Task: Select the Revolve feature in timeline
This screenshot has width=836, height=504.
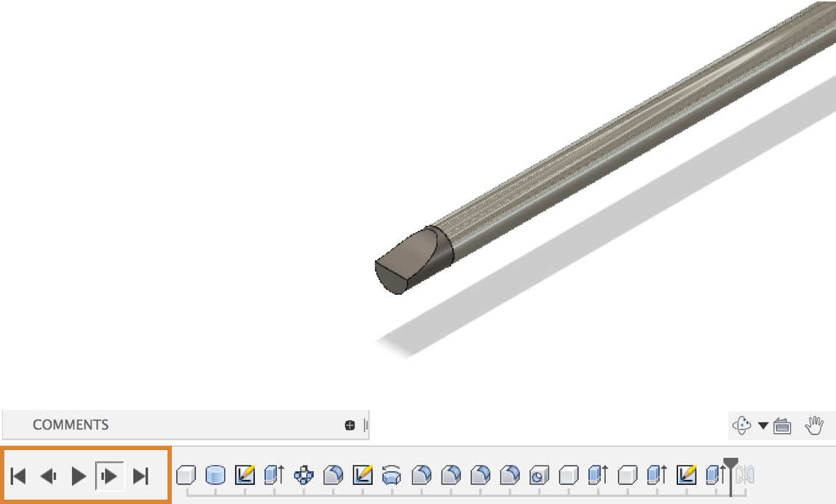Action: [392, 475]
